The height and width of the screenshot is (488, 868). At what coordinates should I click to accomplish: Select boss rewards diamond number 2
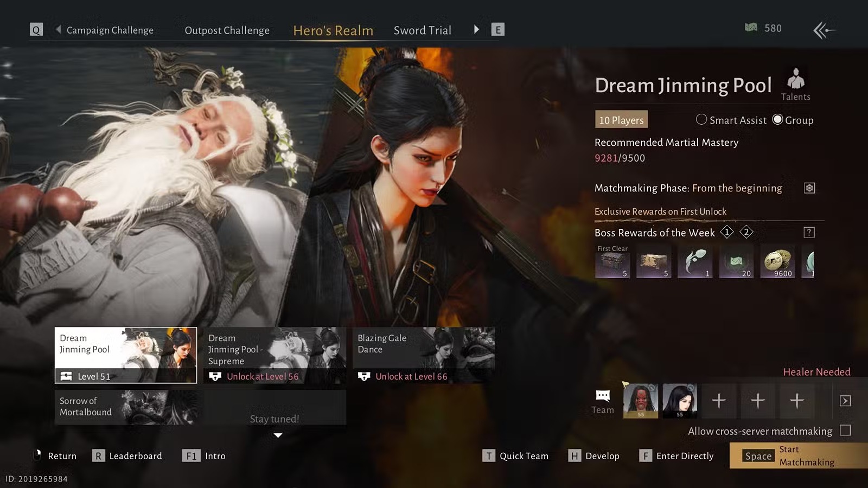(x=746, y=233)
